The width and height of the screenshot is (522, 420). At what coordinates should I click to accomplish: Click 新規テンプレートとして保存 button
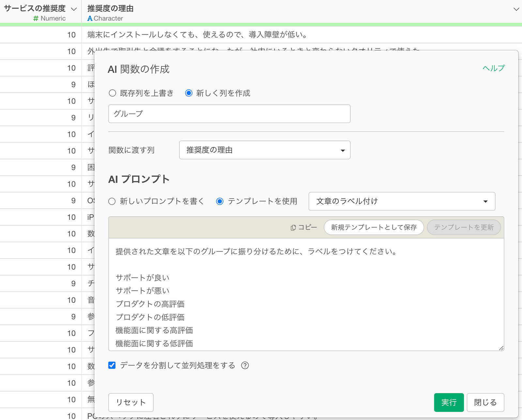pos(374,227)
